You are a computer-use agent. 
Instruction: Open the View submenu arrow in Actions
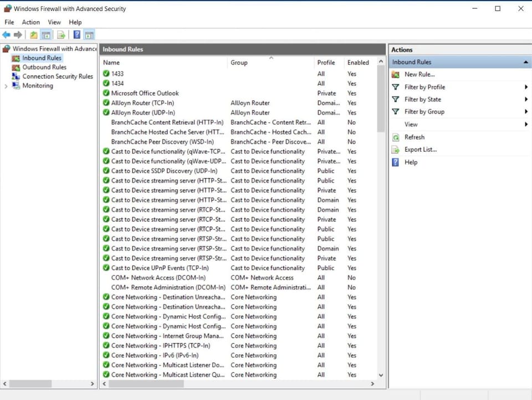[x=526, y=124]
